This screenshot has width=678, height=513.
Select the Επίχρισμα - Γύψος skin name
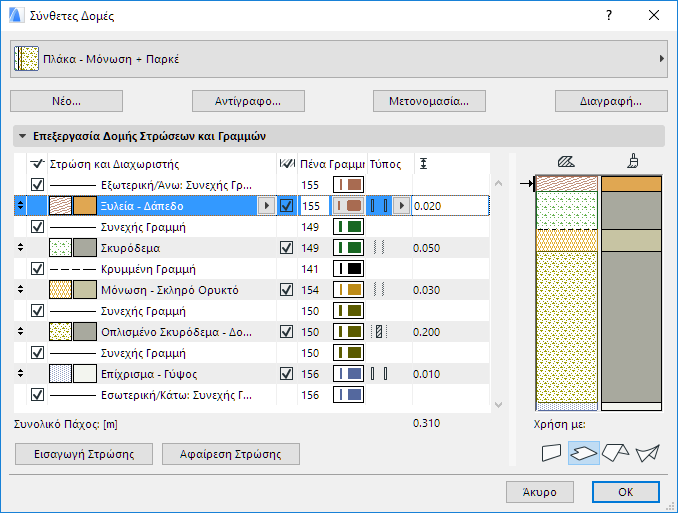click(149, 374)
